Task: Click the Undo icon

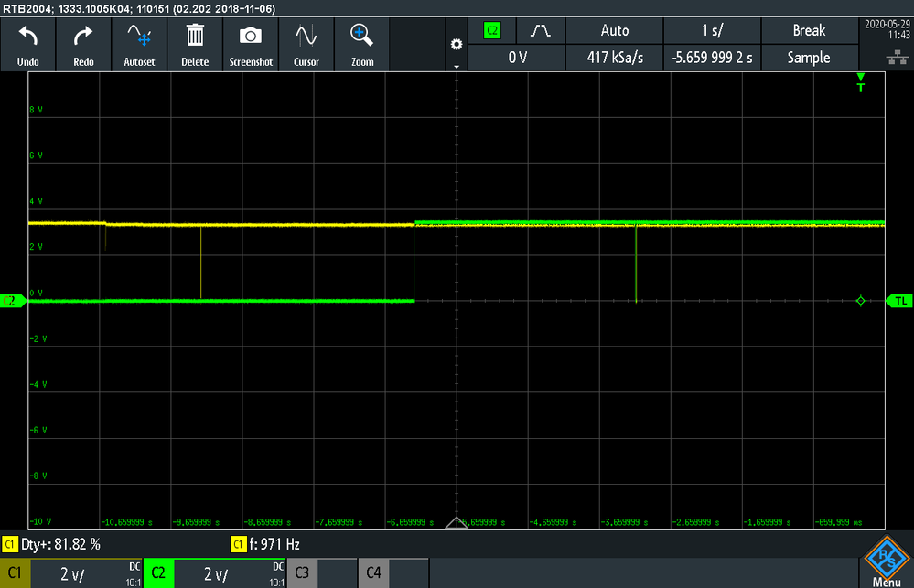Action: (x=28, y=45)
